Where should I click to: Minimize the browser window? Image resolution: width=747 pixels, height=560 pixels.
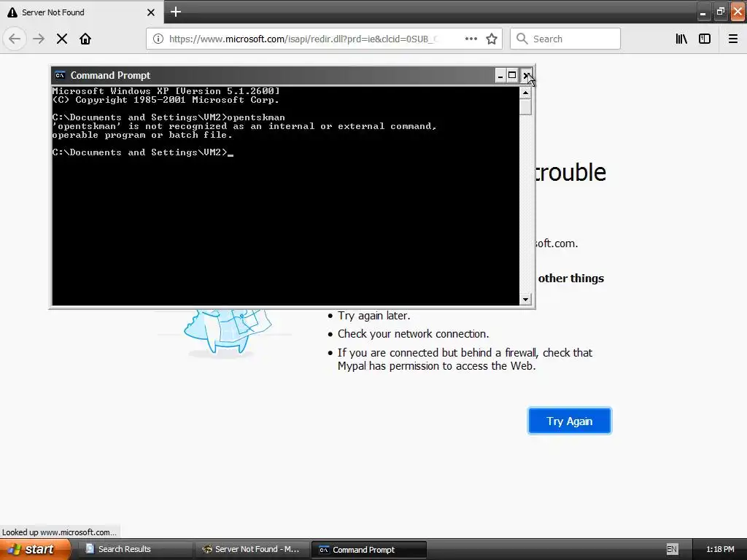[703, 12]
